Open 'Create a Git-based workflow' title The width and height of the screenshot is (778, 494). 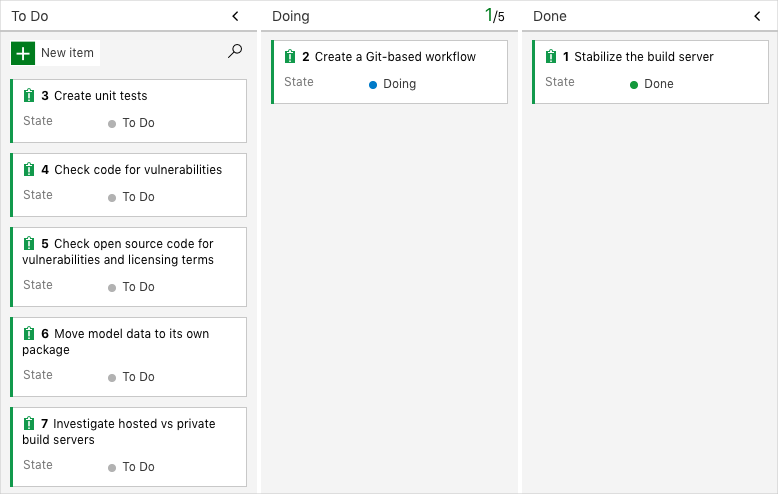395,57
